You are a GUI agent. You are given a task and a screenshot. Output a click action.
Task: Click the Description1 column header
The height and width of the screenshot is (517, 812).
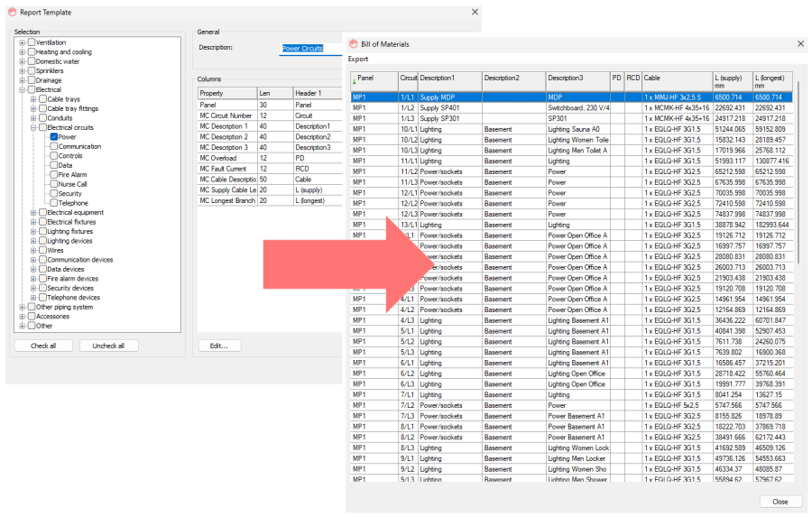pyautogui.click(x=450, y=81)
